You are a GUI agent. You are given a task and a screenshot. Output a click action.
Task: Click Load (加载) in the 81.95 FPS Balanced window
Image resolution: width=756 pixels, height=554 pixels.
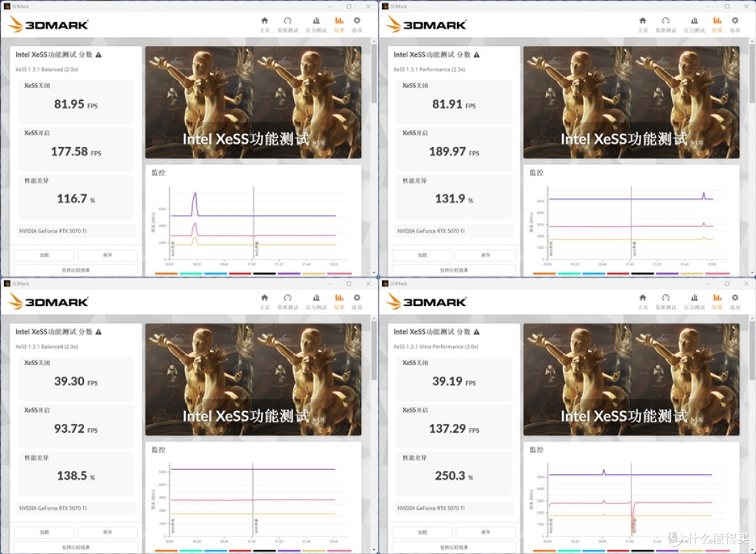[x=44, y=255]
